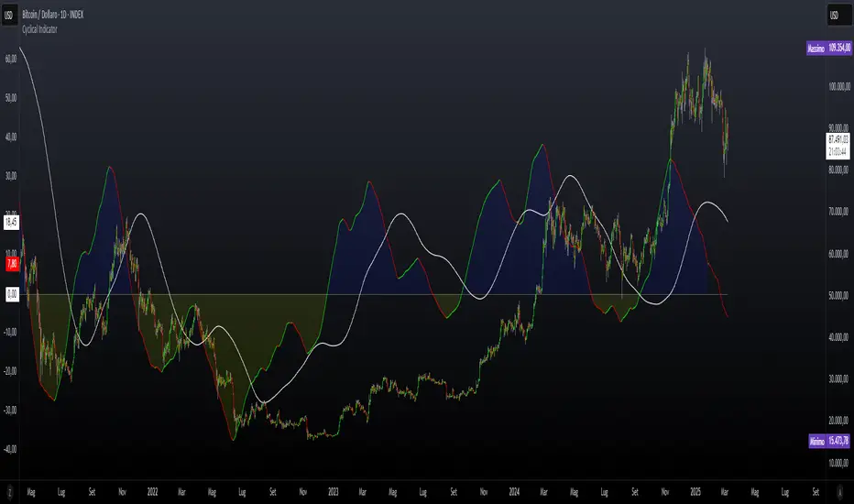854x504 pixels.
Task: Click the red 7,80 indicator value label
Action: pos(11,264)
